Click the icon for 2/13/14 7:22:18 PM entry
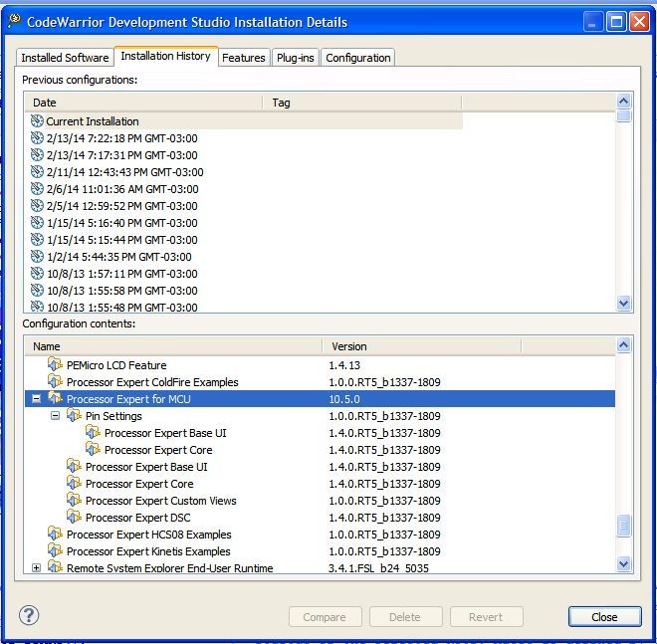 click(37, 137)
